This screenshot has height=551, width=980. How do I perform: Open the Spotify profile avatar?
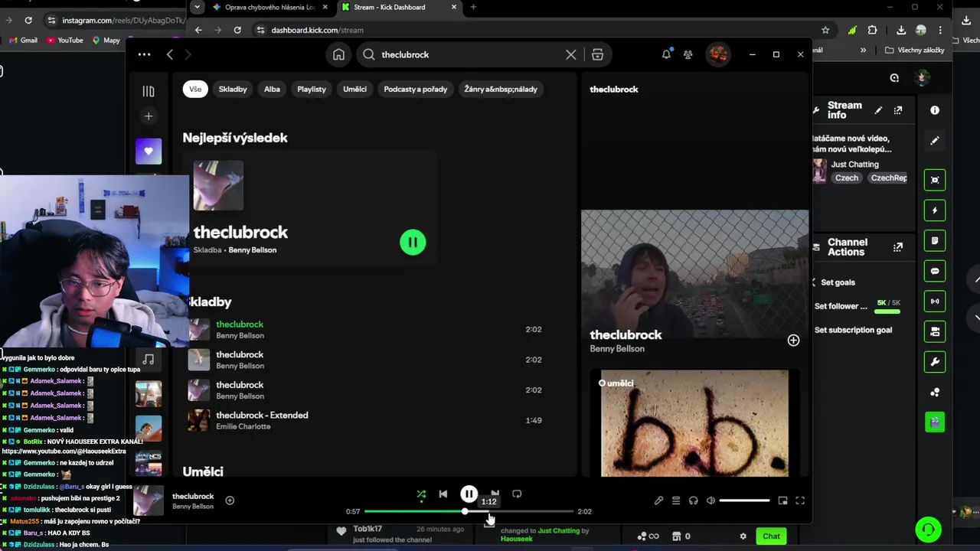coord(717,54)
